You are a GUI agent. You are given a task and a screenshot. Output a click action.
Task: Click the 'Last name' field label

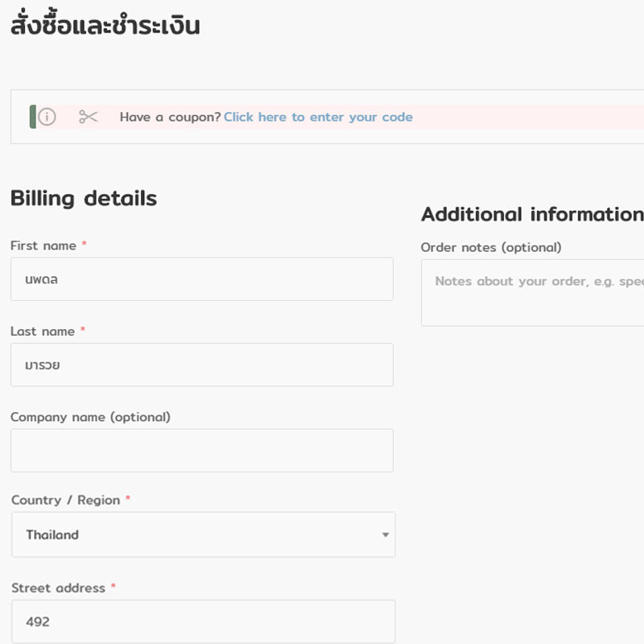[43, 331]
